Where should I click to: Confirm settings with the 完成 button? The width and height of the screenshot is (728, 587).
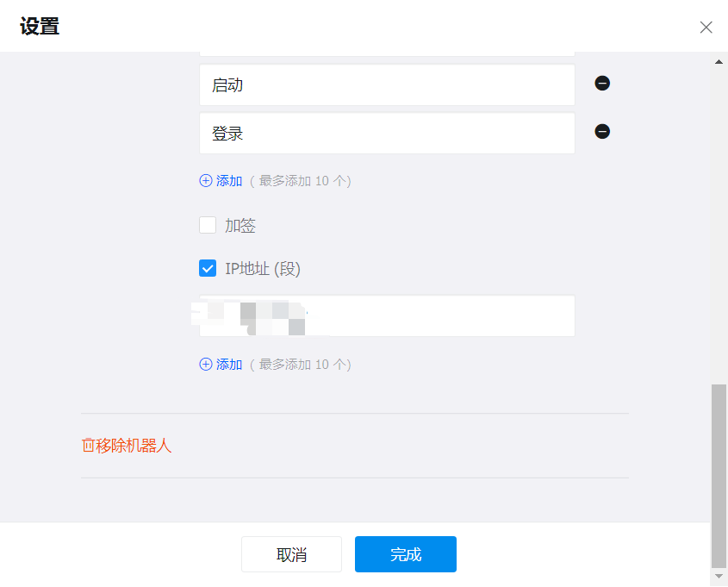[x=405, y=554]
